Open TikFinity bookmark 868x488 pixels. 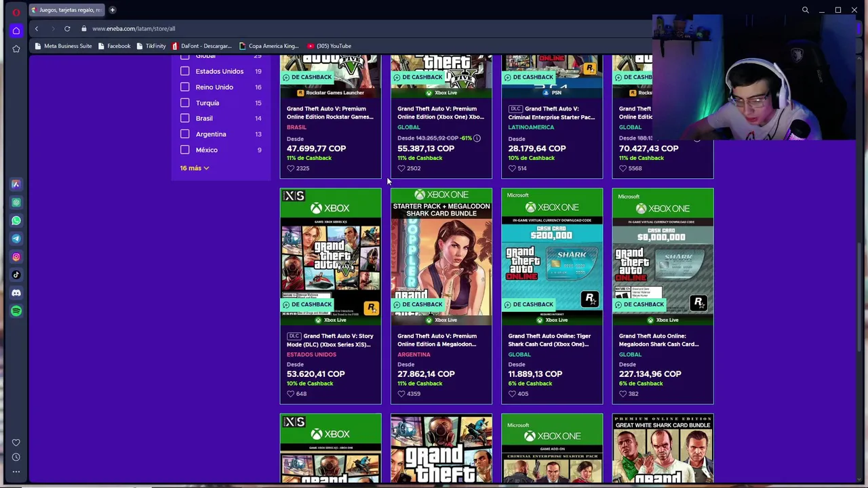point(151,46)
